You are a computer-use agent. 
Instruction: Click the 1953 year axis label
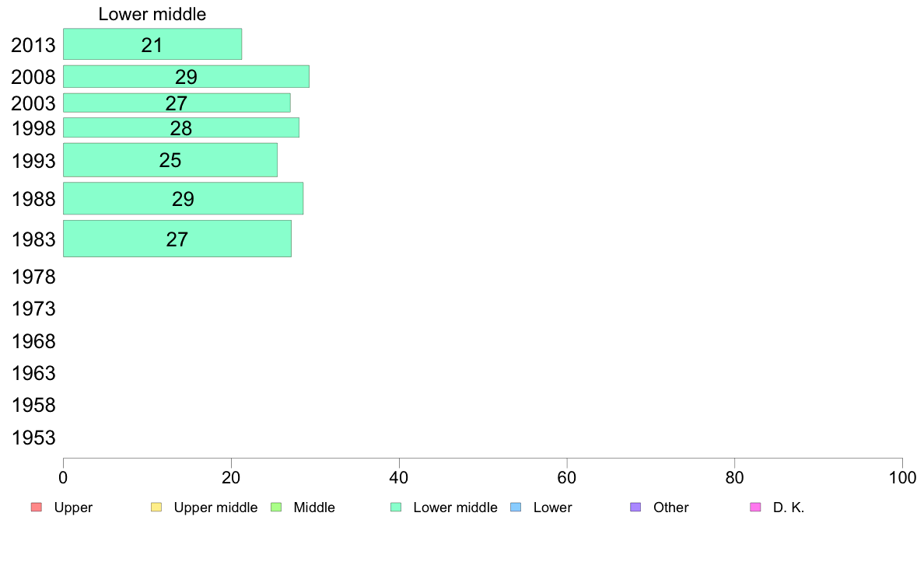click(x=33, y=438)
